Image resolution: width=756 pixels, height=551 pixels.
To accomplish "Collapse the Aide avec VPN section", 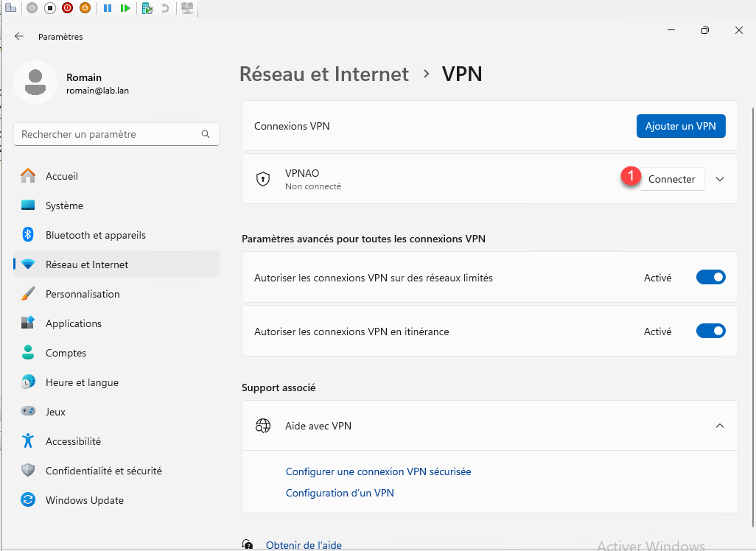I will pyautogui.click(x=720, y=426).
